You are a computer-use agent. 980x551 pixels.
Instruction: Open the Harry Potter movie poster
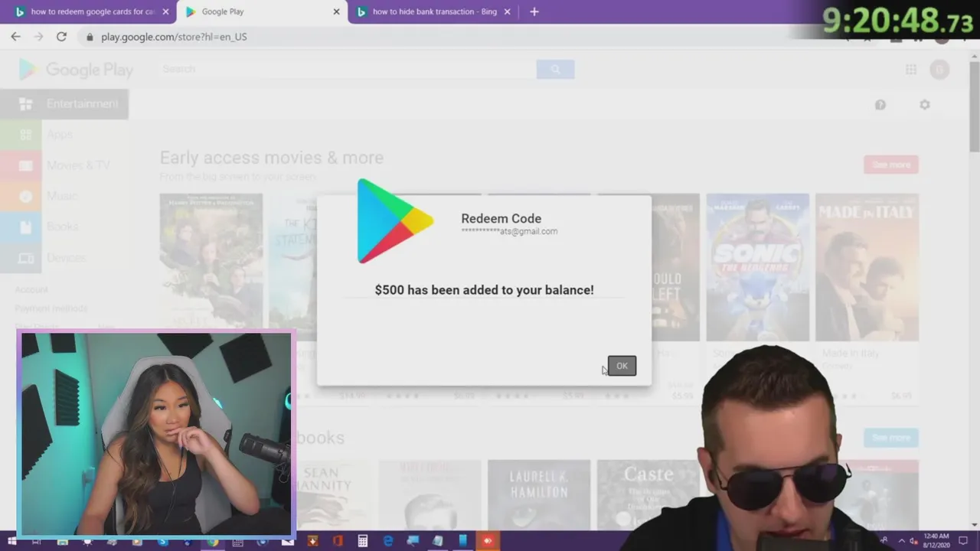(211, 267)
